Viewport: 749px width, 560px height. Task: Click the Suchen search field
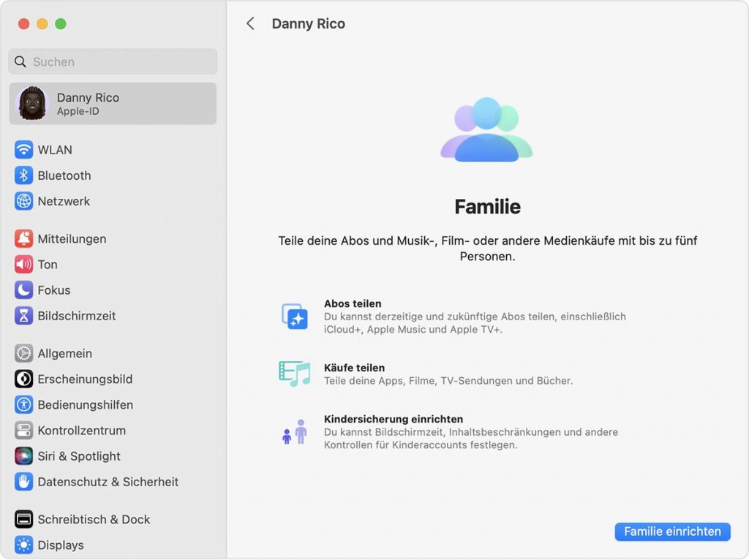112,61
